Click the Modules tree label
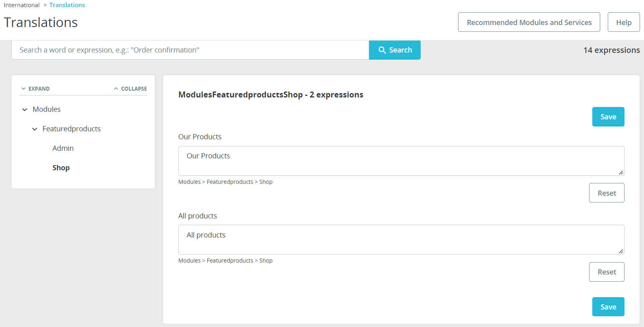644x327 pixels. point(47,109)
